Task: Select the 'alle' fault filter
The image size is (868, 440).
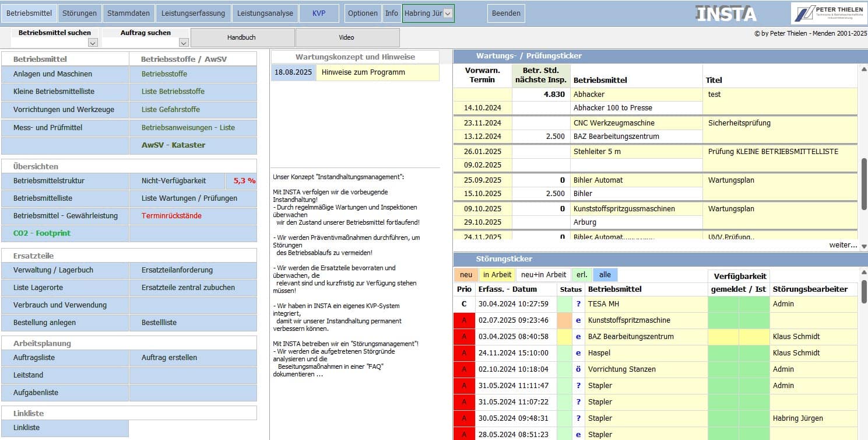Action: point(605,275)
